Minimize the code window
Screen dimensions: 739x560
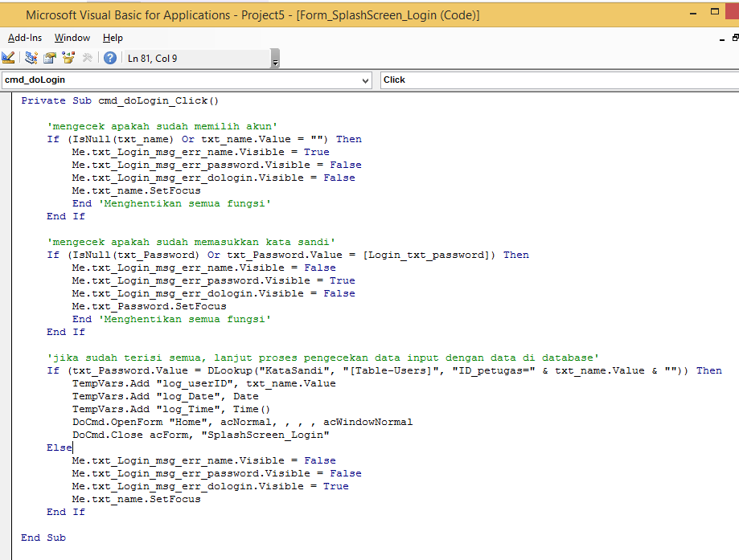click(x=721, y=40)
